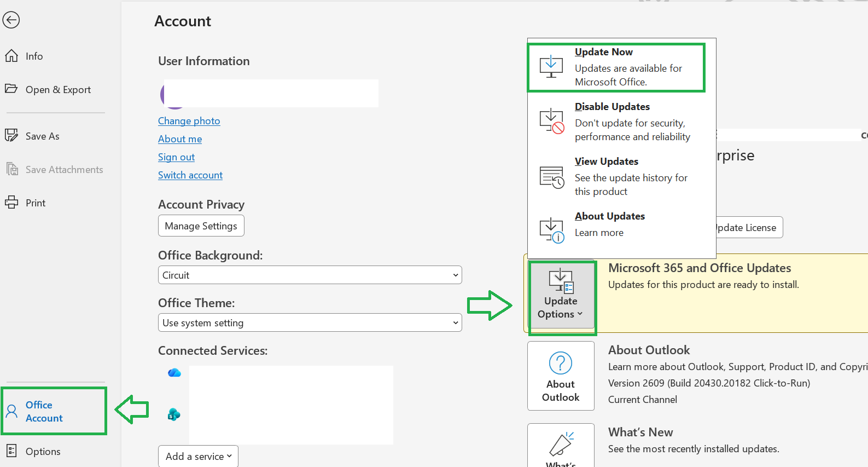This screenshot has height=467, width=868.
Task: Select Print sidebar label
Action: point(36,203)
